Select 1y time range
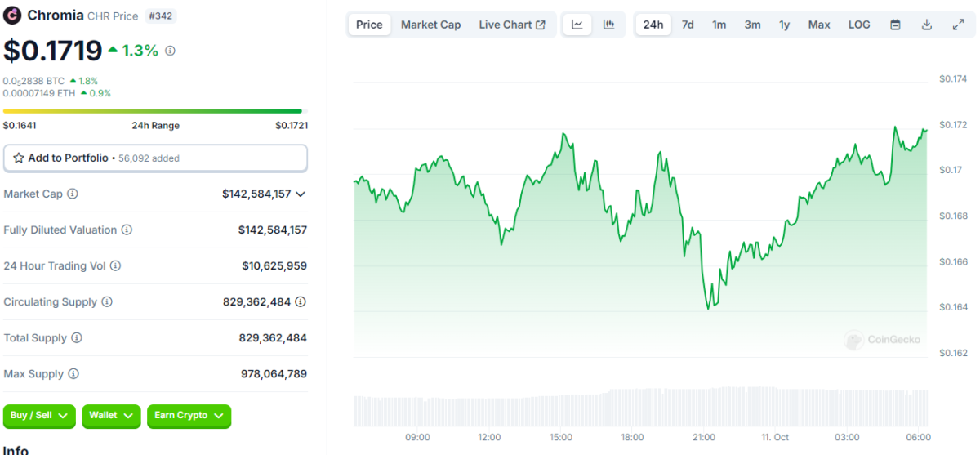 [784, 25]
